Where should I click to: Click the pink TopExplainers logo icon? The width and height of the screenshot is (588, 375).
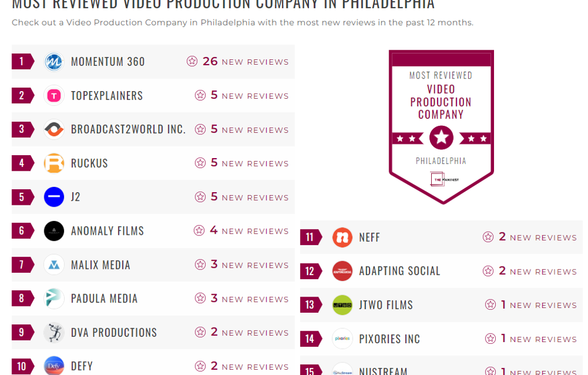(54, 96)
